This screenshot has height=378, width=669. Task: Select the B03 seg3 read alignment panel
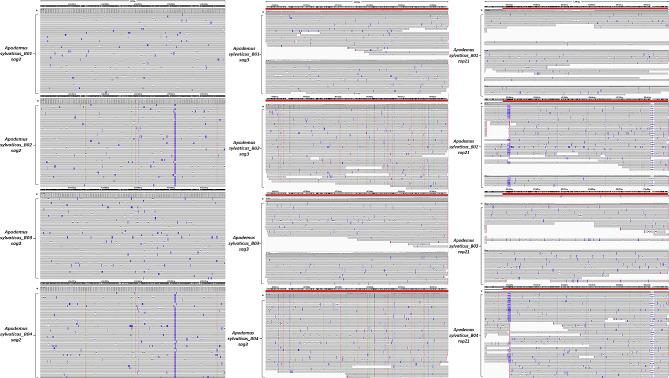click(x=357, y=242)
